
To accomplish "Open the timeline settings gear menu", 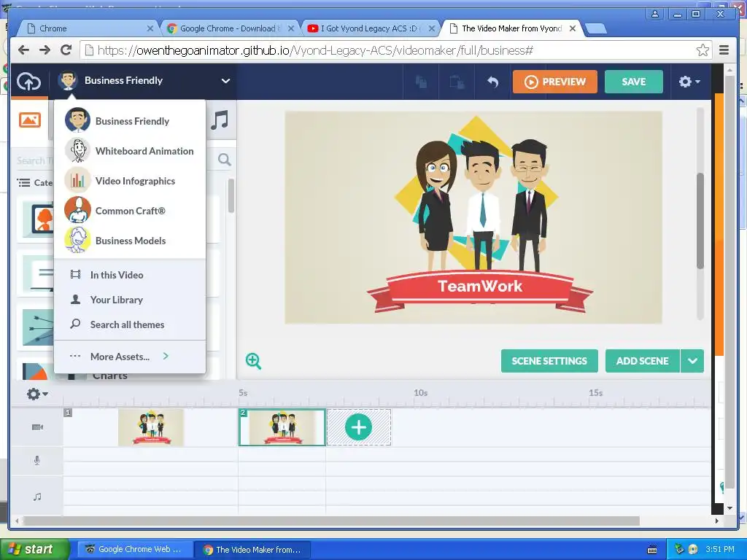I will [37, 394].
